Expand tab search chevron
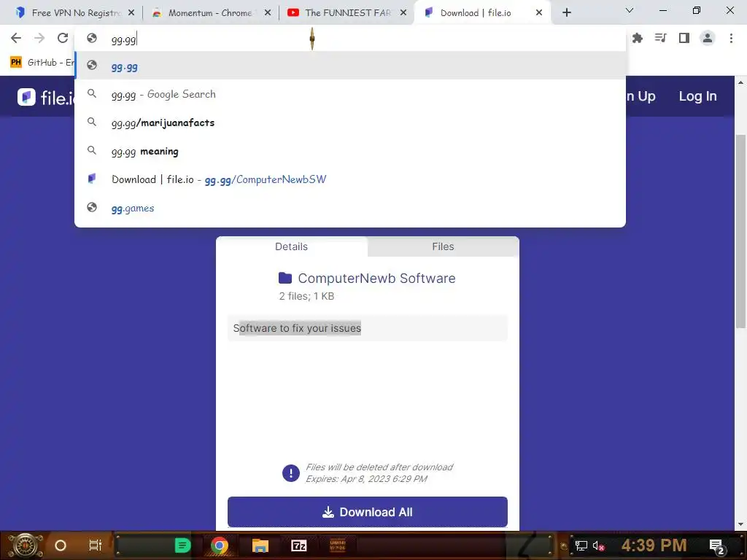The height and width of the screenshot is (560, 747). coord(630,10)
